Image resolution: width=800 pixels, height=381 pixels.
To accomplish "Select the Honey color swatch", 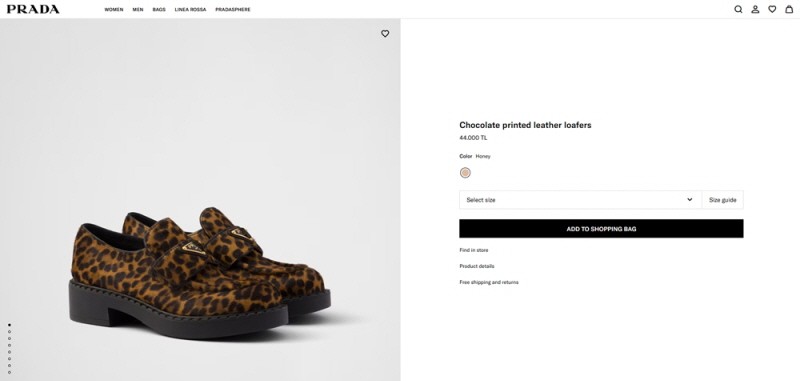I will click(x=465, y=172).
